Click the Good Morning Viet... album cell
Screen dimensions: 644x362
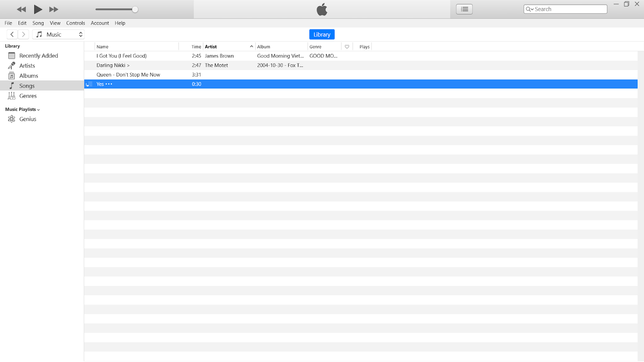tap(281, 56)
